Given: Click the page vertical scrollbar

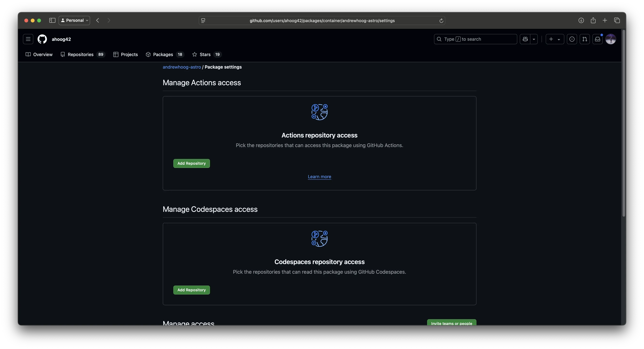Looking at the screenshot, I should [x=624, y=123].
